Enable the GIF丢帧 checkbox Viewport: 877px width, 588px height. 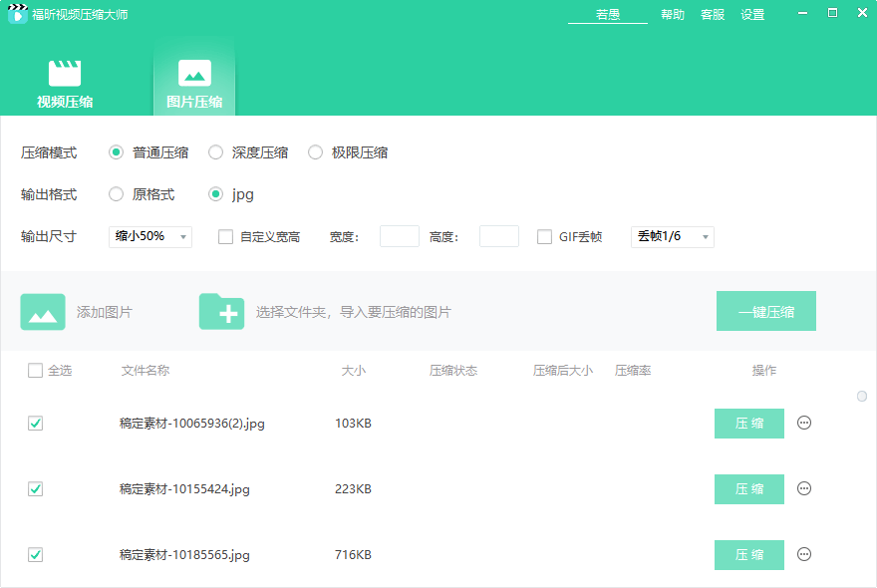pyautogui.click(x=544, y=236)
